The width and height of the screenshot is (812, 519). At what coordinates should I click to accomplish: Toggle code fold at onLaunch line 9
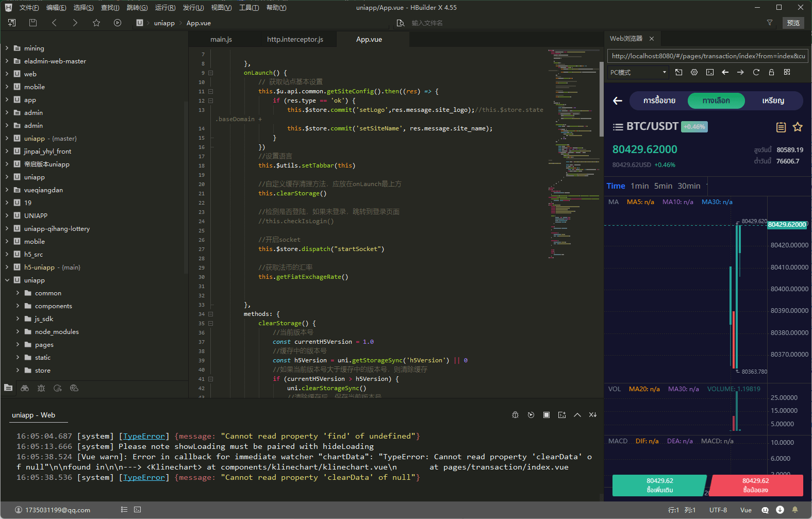(x=210, y=73)
